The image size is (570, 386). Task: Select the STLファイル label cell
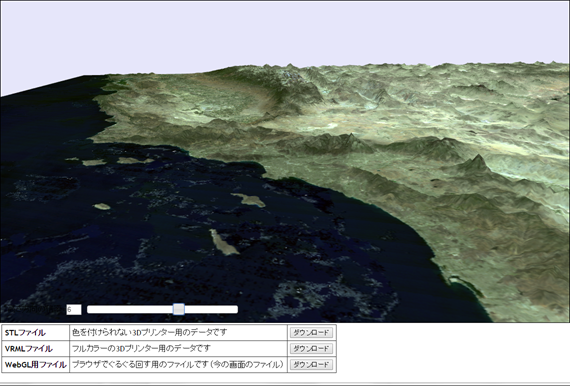(36, 332)
